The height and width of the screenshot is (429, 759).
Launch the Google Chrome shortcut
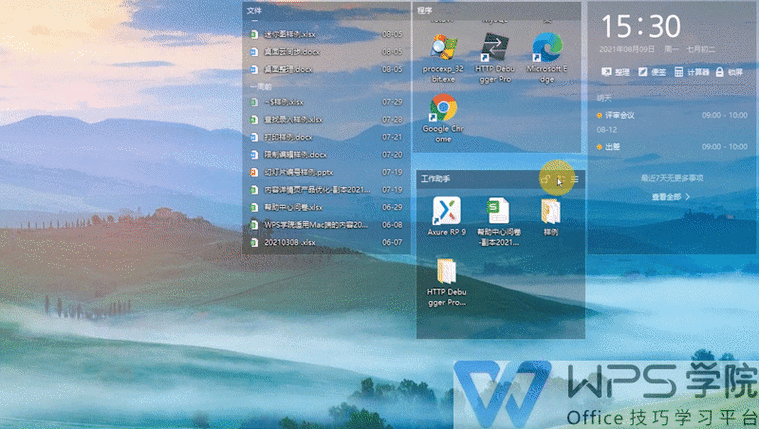click(x=443, y=119)
